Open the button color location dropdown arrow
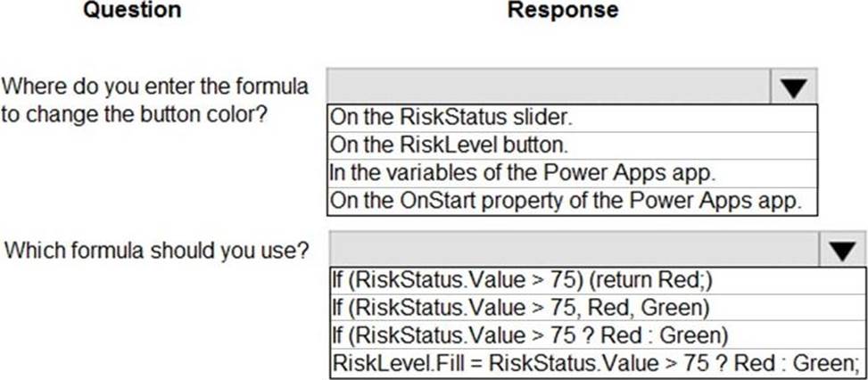This screenshot has width=868, height=380. 794,87
